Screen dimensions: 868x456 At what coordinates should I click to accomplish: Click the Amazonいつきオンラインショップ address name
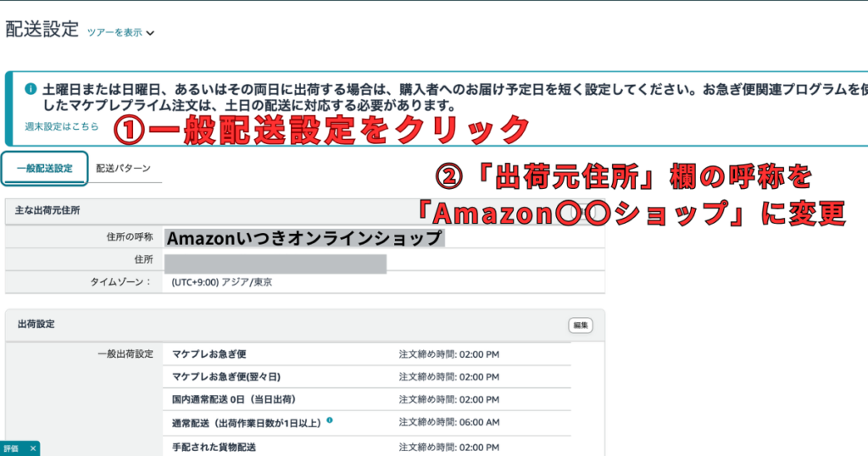click(x=304, y=238)
